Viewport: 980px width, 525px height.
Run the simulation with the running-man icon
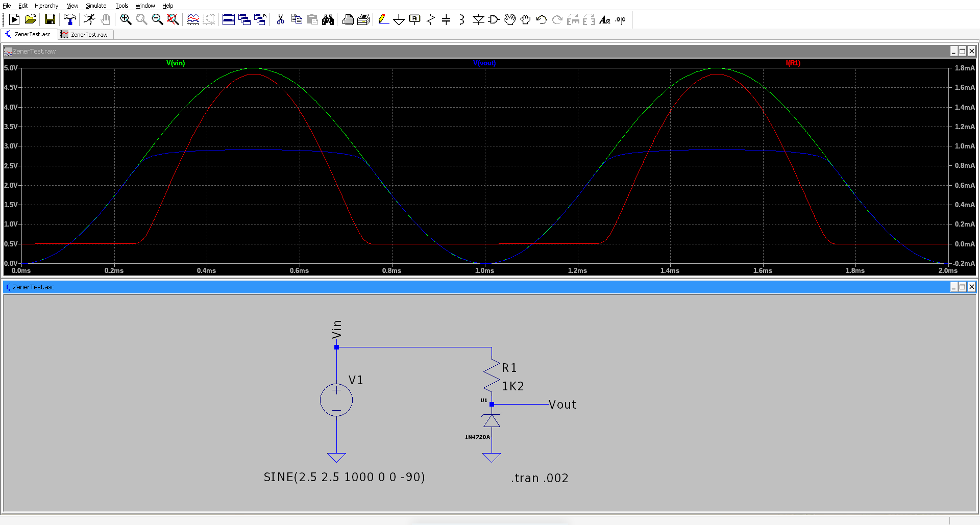coord(90,19)
